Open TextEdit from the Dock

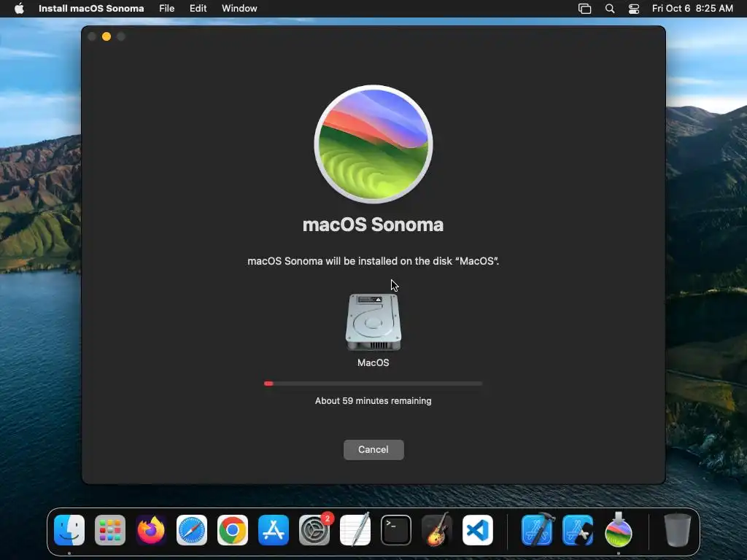[355, 530]
